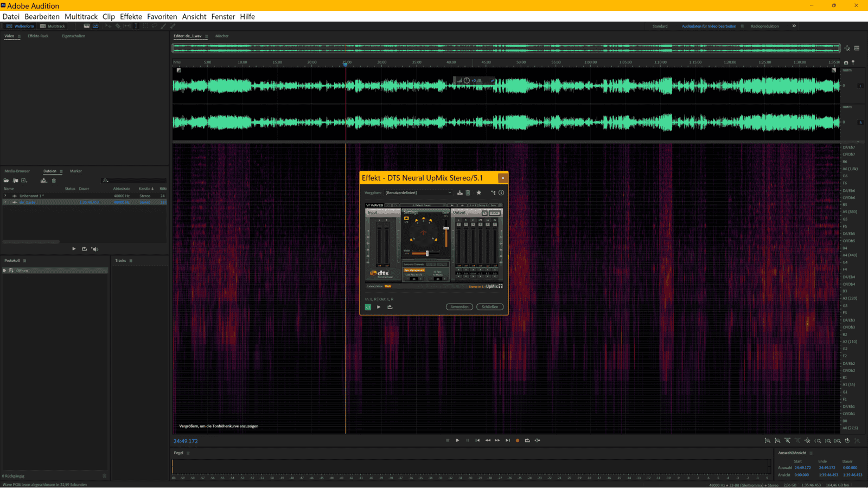This screenshot has width=868, height=488.
Task: Switch to Multitrack view button
Action: 53,26
